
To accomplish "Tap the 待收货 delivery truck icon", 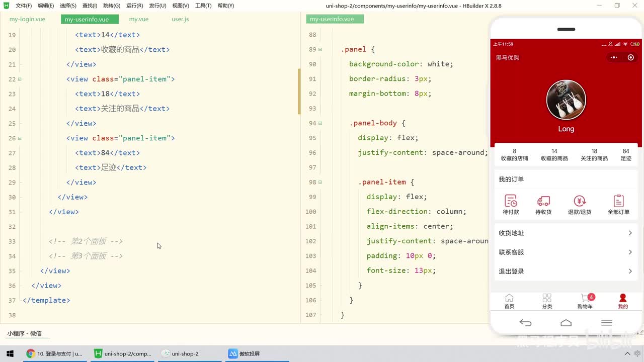I will (x=543, y=201).
